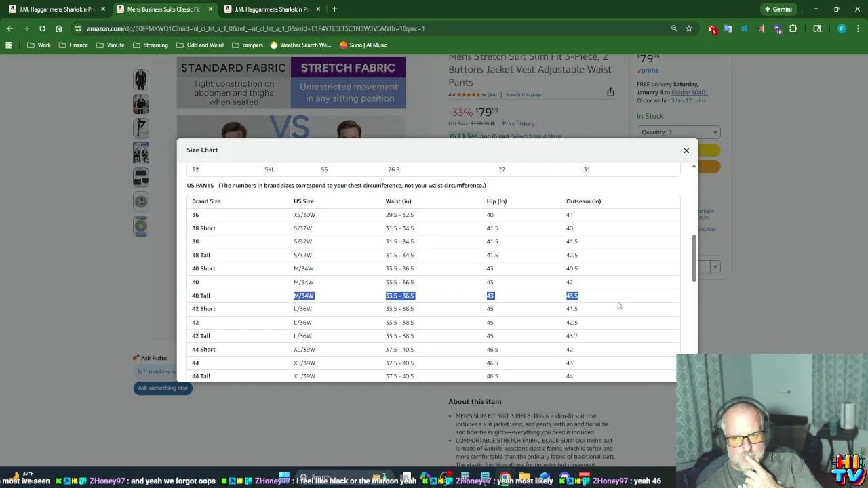Open a new browser tab

tap(334, 9)
